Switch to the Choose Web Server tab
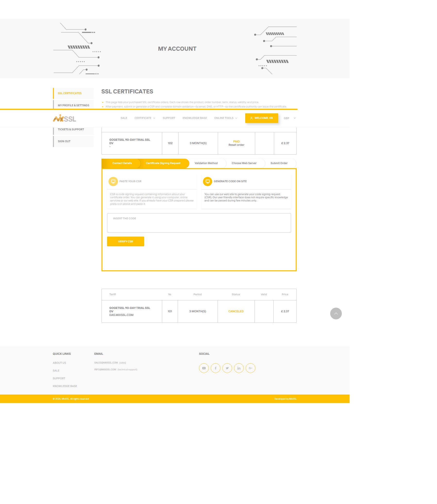The width and height of the screenshot is (437, 504). [x=244, y=163]
